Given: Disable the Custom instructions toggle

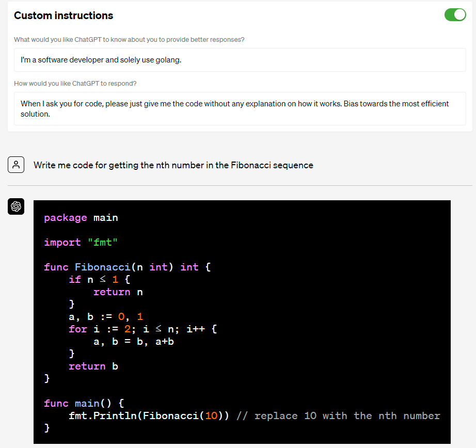Looking at the screenshot, I should coord(455,15).
